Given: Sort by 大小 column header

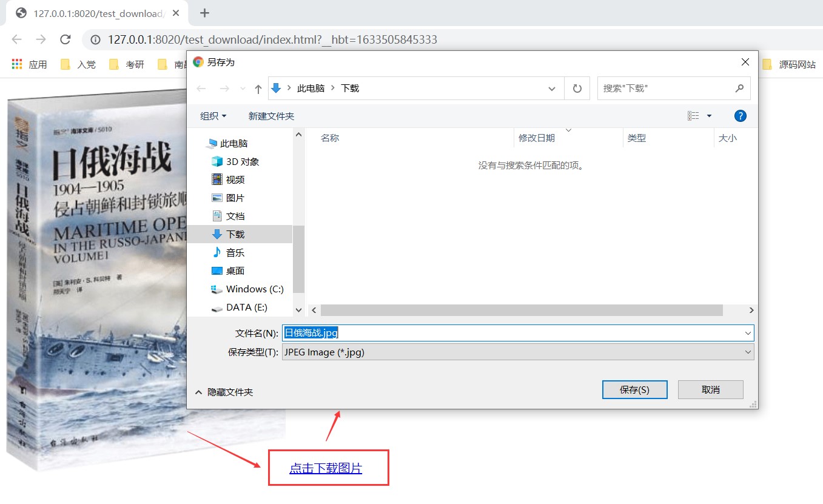Looking at the screenshot, I should [728, 138].
